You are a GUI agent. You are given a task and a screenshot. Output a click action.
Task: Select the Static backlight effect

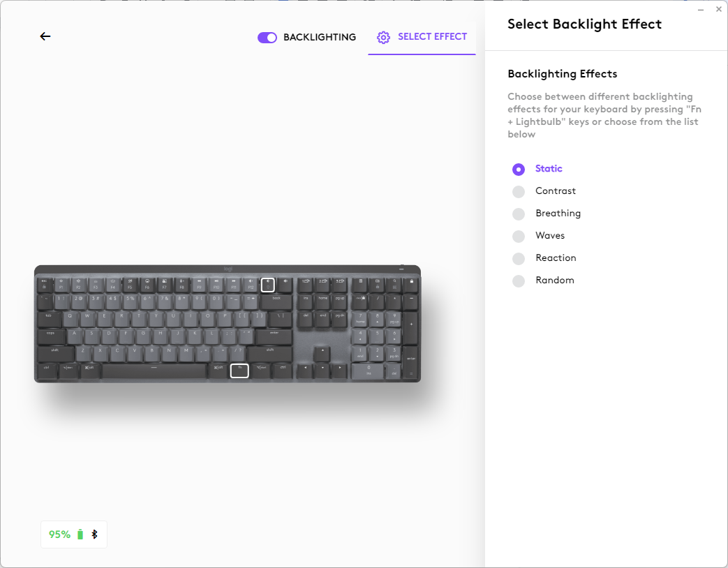click(519, 170)
